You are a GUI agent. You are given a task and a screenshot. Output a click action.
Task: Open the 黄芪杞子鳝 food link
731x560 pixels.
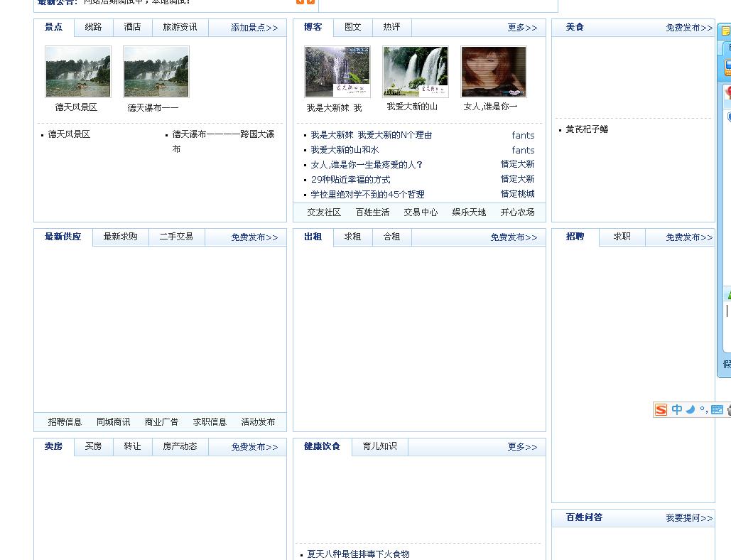pyautogui.click(x=587, y=129)
